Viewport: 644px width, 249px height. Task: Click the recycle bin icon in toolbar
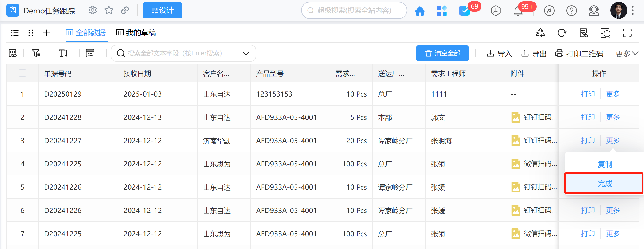pyautogui.click(x=540, y=33)
